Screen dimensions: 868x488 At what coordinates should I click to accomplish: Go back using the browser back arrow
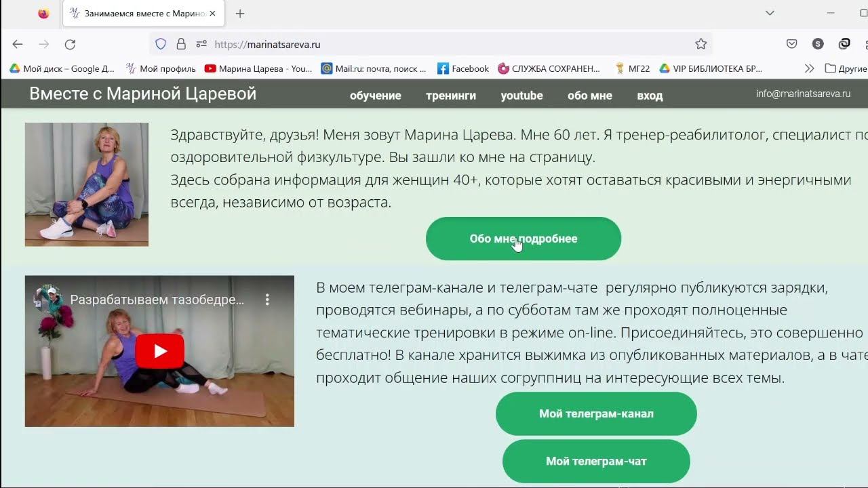(18, 44)
